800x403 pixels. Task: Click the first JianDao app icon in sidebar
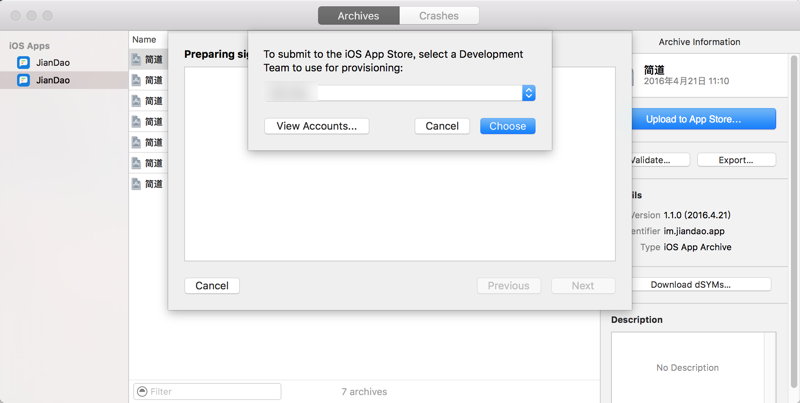pyautogui.click(x=23, y=62)
